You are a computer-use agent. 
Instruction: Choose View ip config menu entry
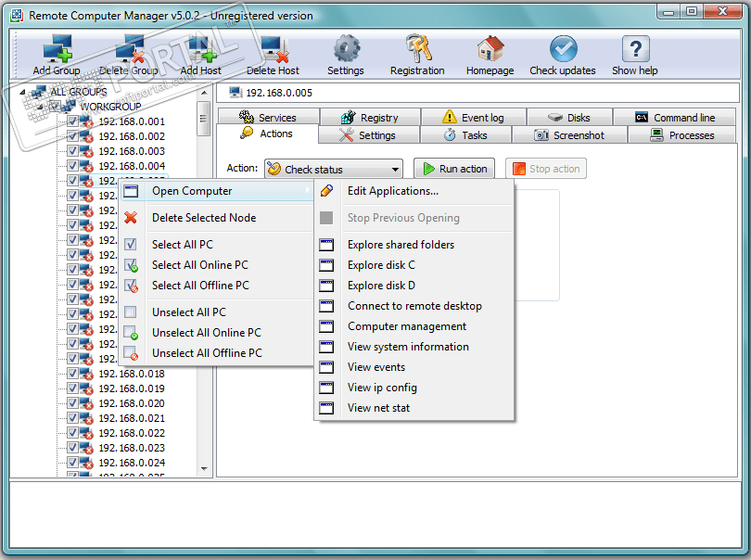[414, 388]
